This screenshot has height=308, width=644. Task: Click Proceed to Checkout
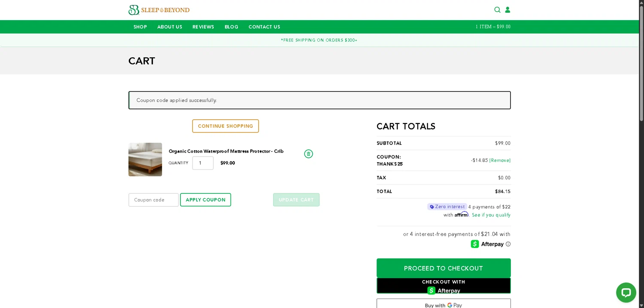pyautogui.click(x=444, y=268)
